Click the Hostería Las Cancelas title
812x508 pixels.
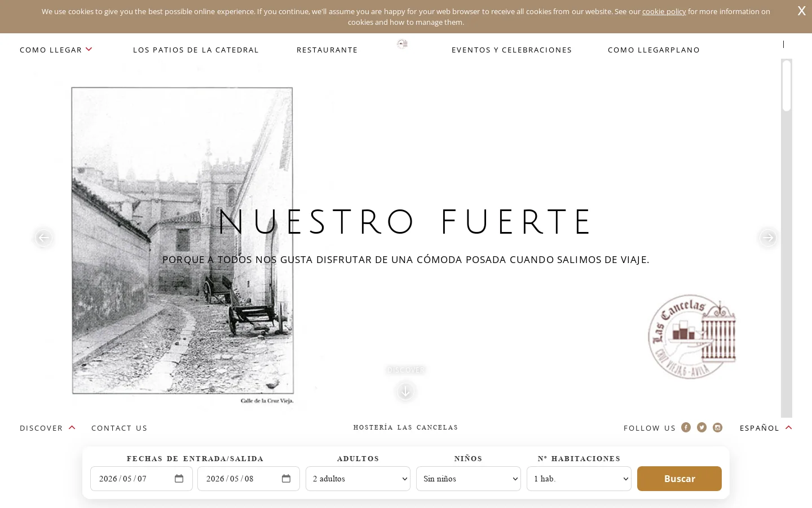(405, 427)
